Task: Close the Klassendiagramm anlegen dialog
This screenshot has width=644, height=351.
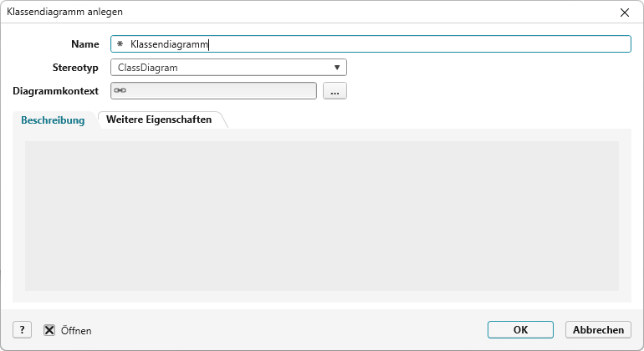Action: point(624,13)
